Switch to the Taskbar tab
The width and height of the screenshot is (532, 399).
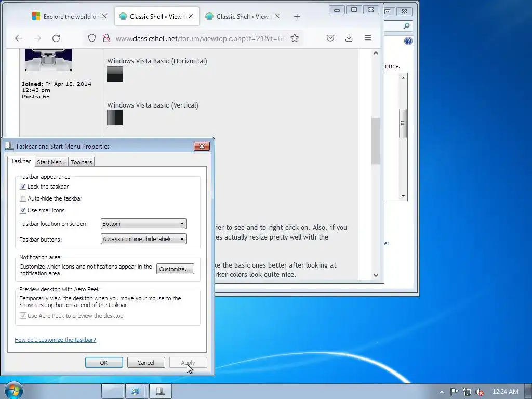[x=21, y=161]
